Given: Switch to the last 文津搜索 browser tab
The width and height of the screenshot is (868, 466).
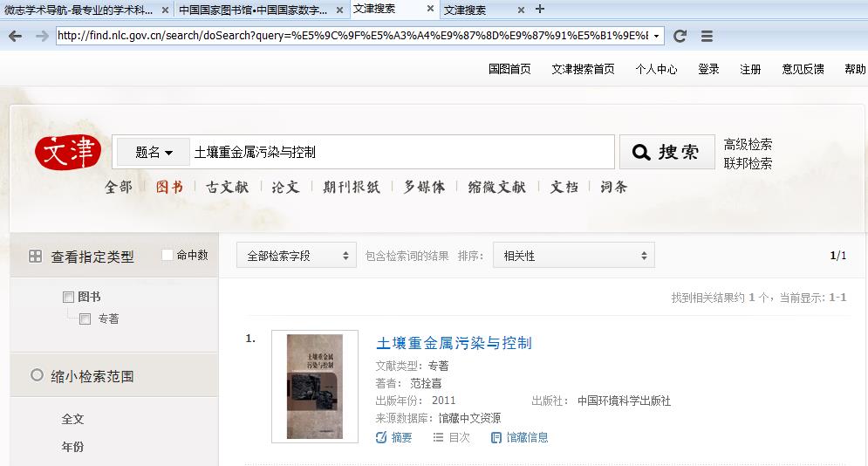Looking at the screenshot, I should click(465, 10).
